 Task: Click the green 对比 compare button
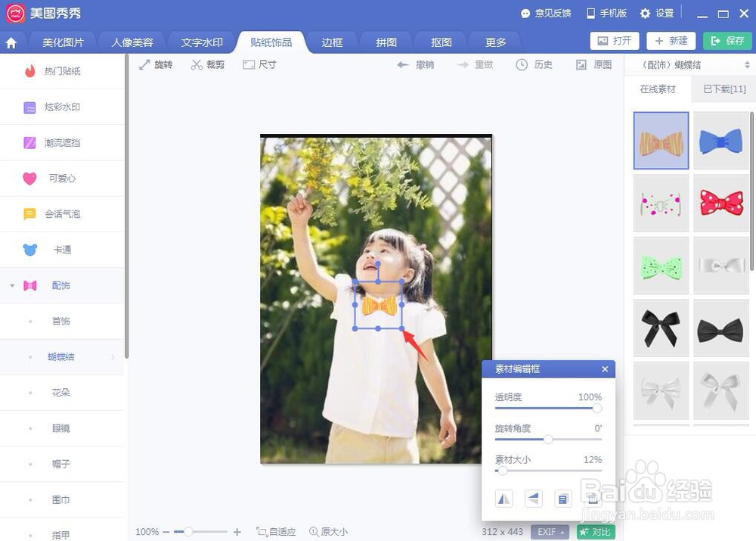[x=595, y=531]
